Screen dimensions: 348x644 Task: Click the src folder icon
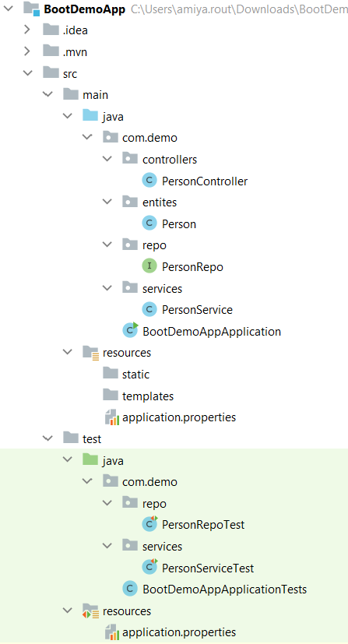[51, 72]
